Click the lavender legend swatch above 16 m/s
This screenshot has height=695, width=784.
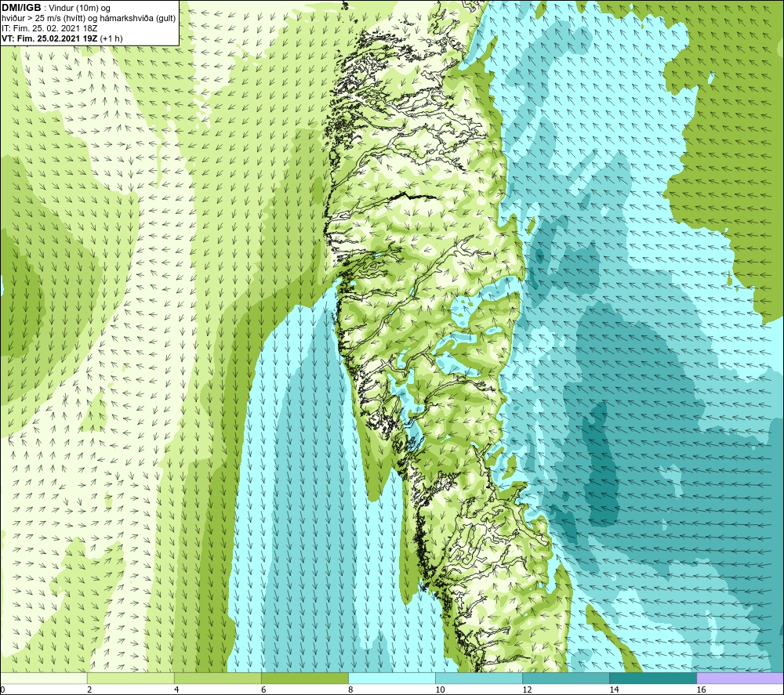click(740, 679)
